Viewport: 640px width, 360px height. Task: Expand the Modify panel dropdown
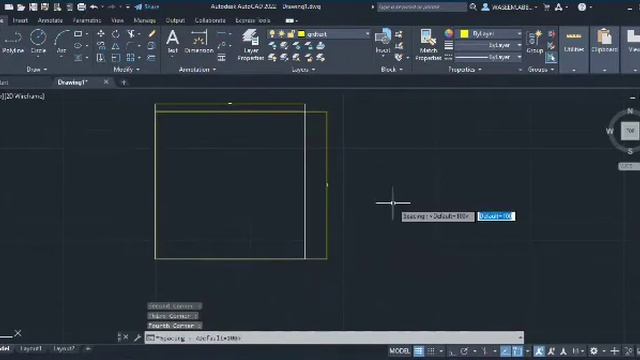(x=126, y=70)
